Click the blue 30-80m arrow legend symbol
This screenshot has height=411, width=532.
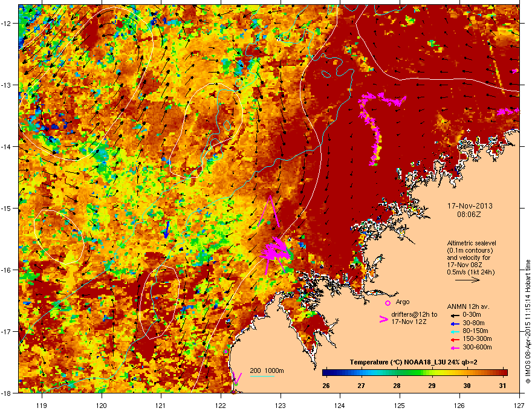[x=456, y=323]
